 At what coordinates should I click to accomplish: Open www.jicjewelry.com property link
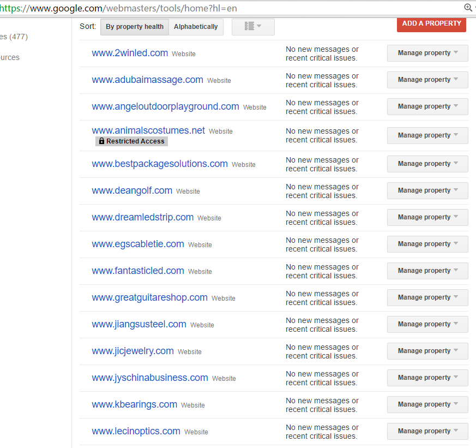[132, 351]
